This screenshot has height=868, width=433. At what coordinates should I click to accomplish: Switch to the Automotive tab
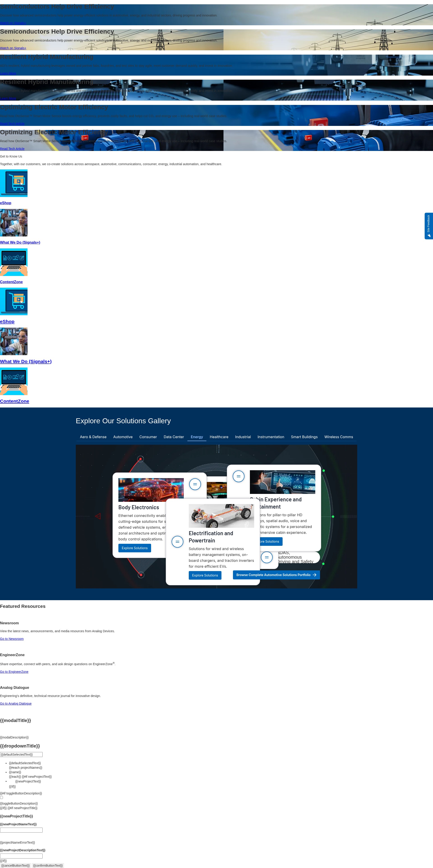[x=123, y=437]
